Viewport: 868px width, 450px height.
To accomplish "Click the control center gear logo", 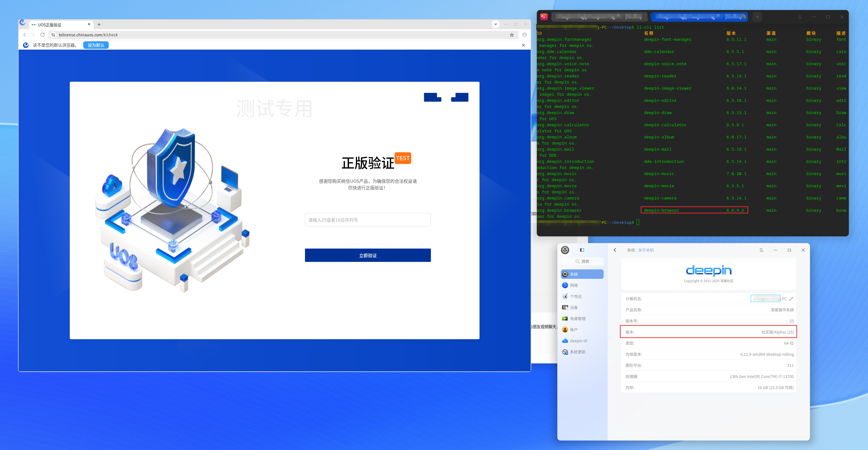I will pyautogui.click(x=565, y=250).
